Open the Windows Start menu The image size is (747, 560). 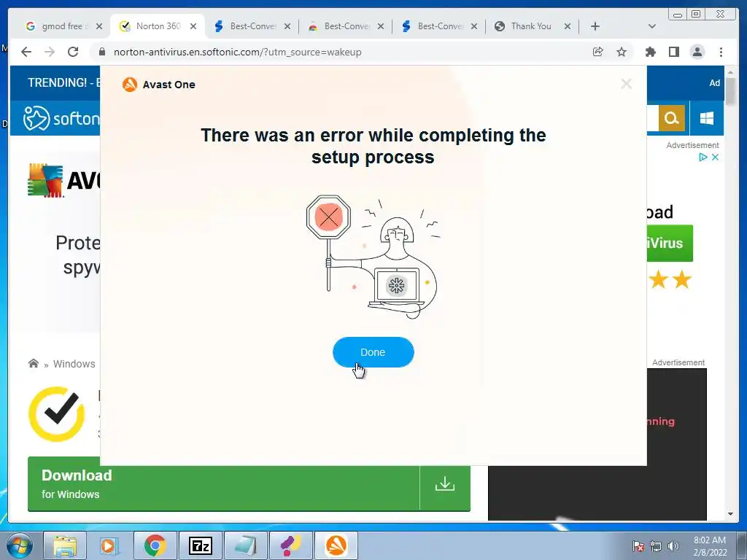pos(19,545)
